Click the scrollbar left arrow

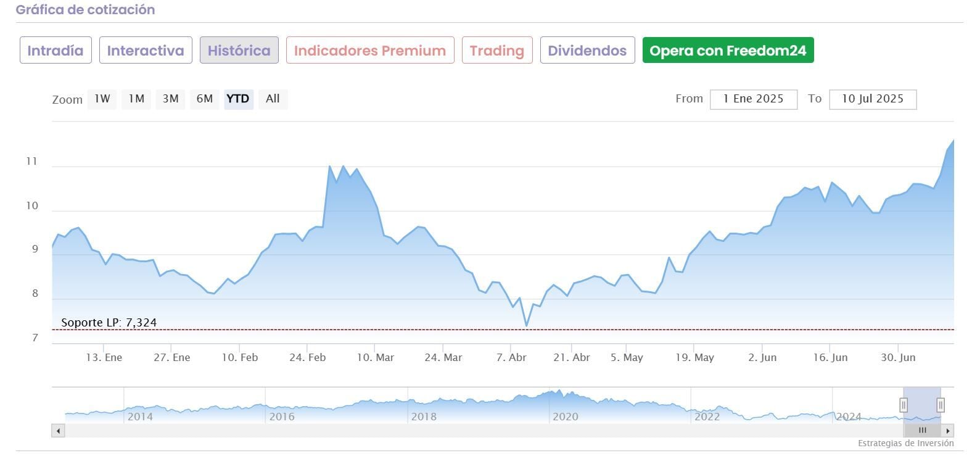59,431
